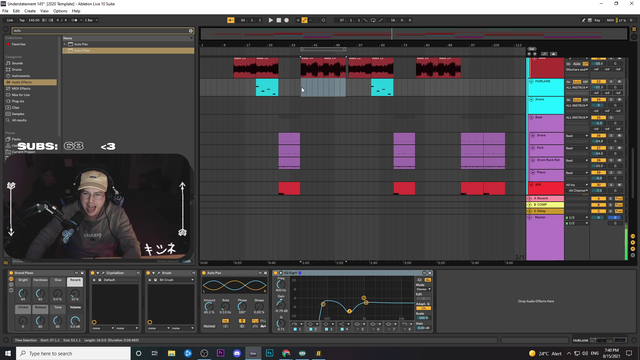Select the Max for Live category
The height and width of the screenshot is (360, 640).
[20, 95]
